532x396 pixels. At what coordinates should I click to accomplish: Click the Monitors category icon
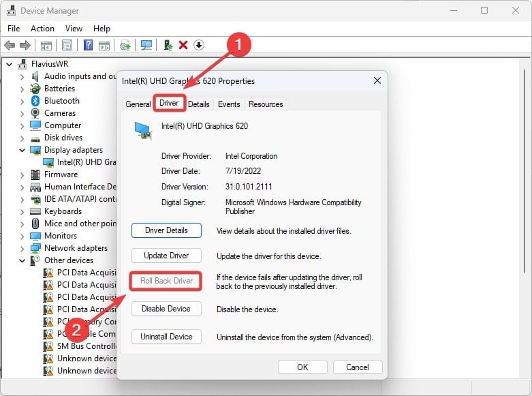tap(35, 236)
